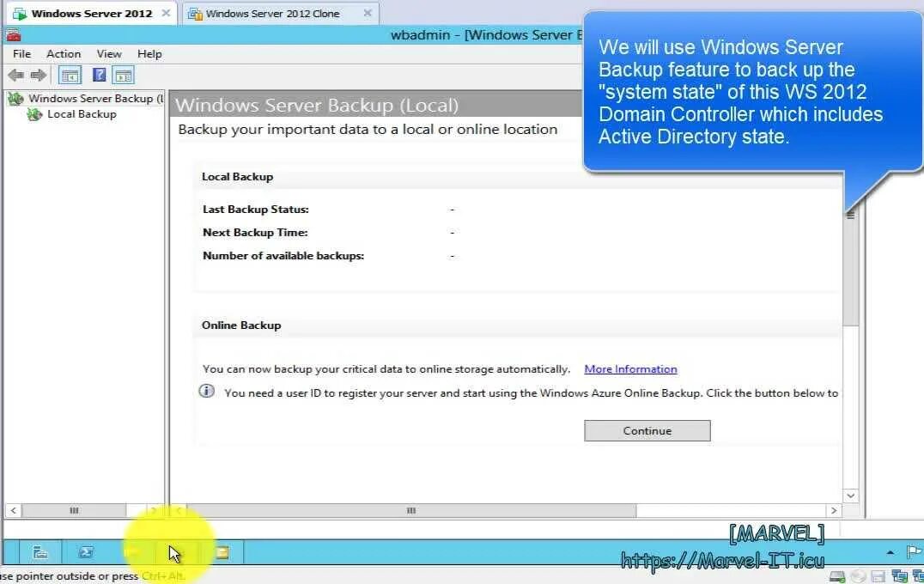Select Windows Server Backup root tree node
Image resolution: width=924 pixels, height=584 pixels.
pos(95,99)
